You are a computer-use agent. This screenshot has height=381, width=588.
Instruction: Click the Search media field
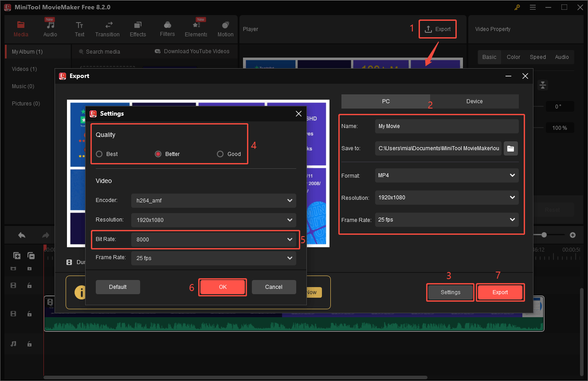pyautogui.click(x=103, y=52)
